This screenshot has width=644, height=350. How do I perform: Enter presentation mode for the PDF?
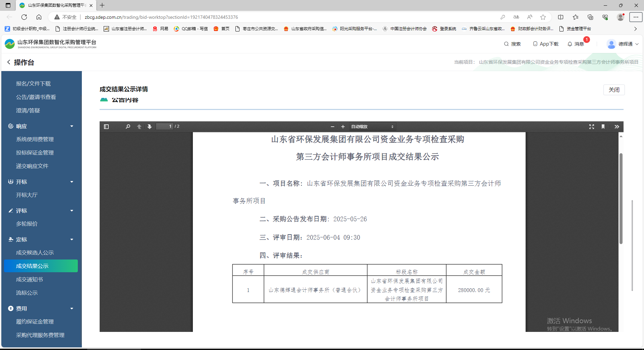pyautogui.click(x=592, y=127)
